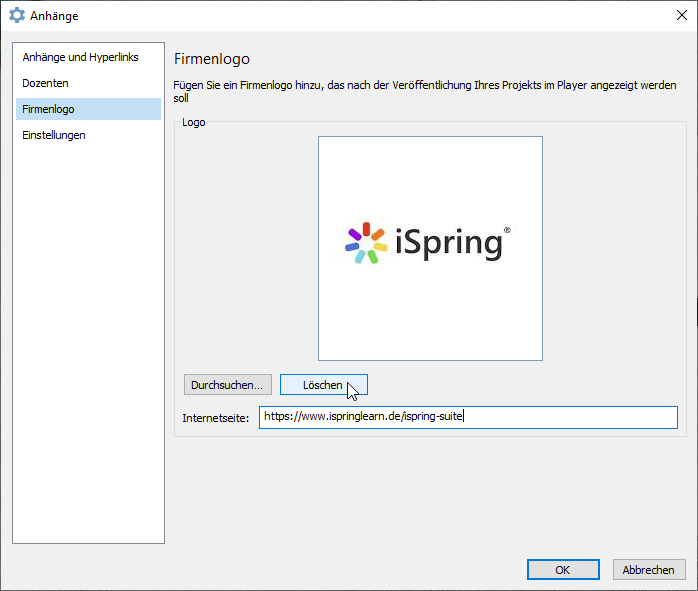Click the gear icon in the title bar
Screen dimensions: 698x591
click(x=16, y=15)
